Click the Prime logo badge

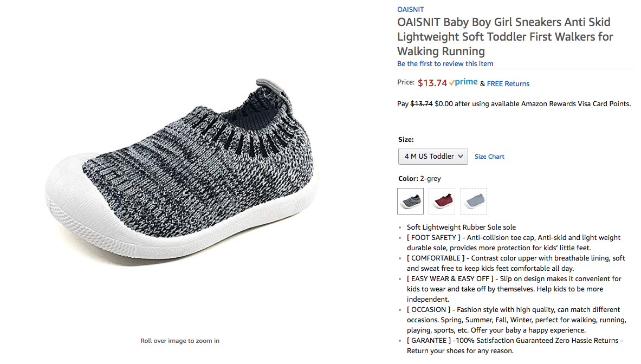pyautogui.click(x=464, y=82)
